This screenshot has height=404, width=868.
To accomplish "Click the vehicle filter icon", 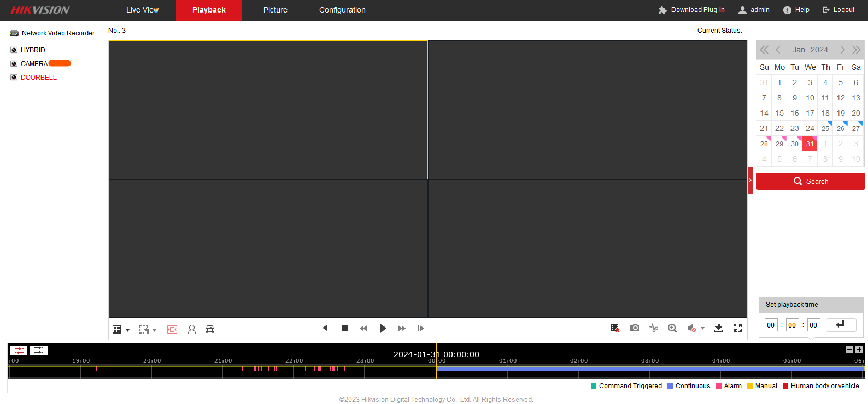I will coord(210,329).
